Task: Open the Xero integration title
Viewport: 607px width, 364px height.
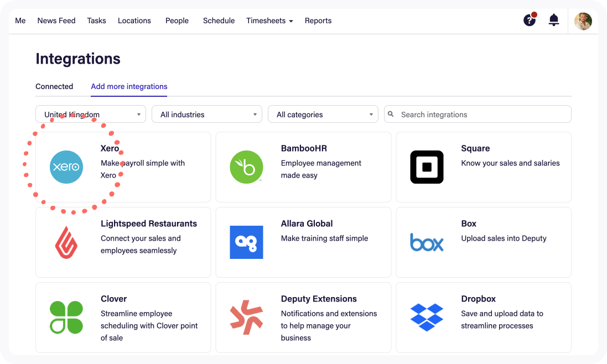Action: [x=110, y=149]
